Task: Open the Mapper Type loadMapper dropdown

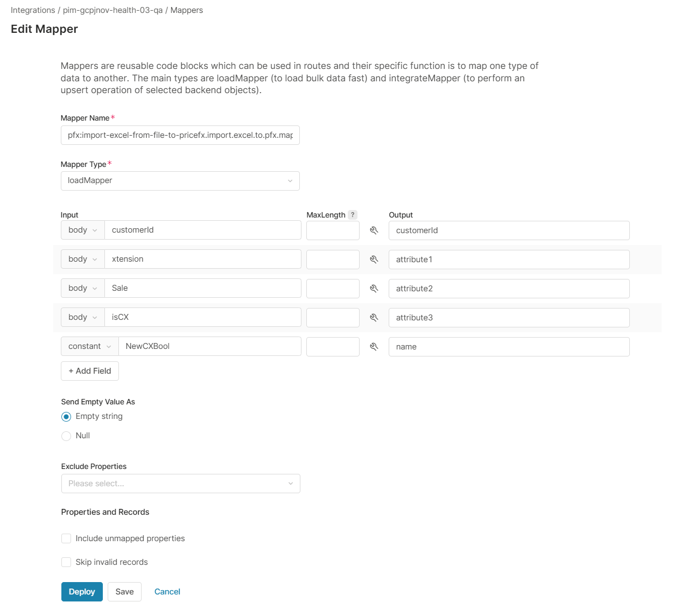Action: point(180,181)
